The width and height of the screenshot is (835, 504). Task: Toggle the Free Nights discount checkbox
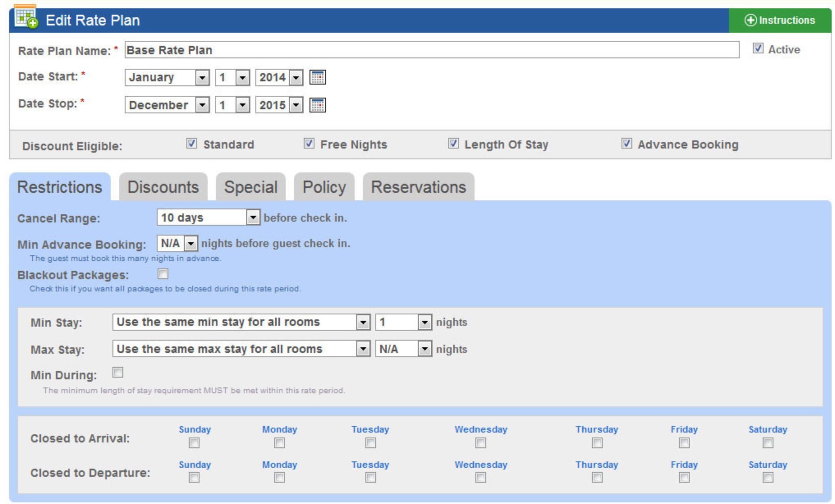click(309, 143)
